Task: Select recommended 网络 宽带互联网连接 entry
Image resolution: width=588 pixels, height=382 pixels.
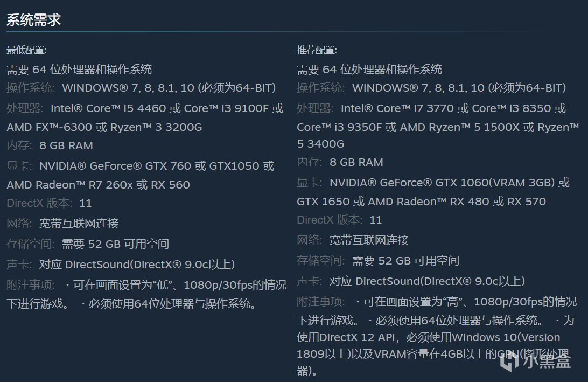Action: (x=353, y=240)
